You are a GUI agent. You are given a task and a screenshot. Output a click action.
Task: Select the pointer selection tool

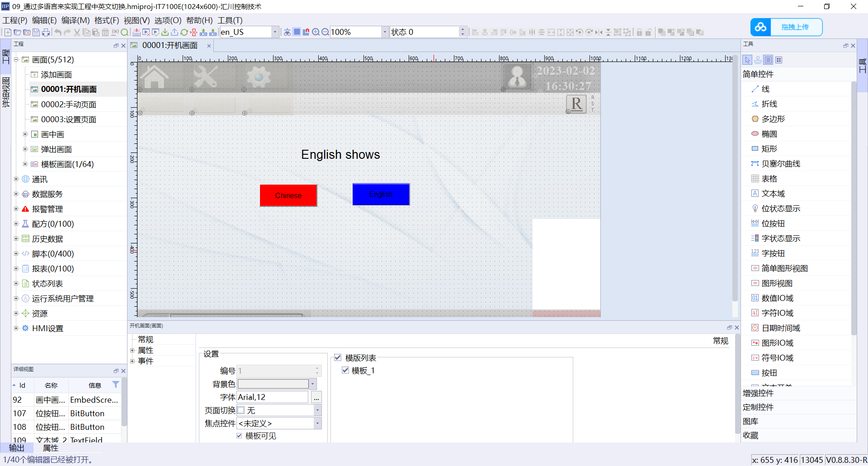point(747,60)
